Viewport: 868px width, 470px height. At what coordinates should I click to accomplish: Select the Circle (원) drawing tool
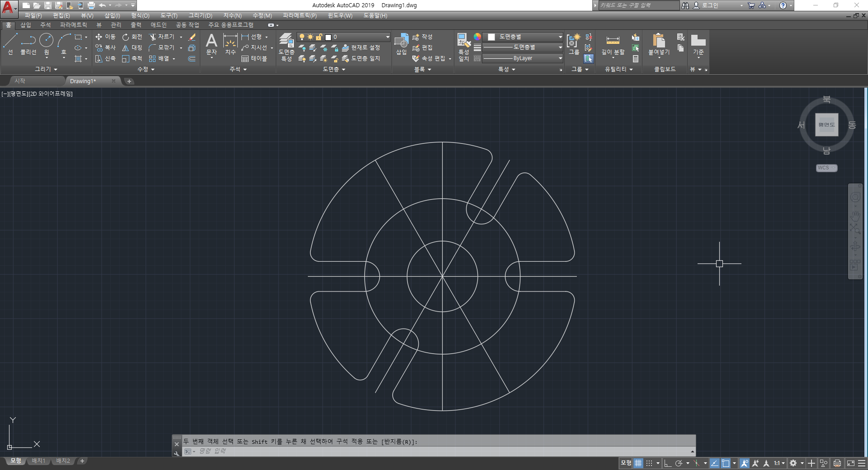46,44
